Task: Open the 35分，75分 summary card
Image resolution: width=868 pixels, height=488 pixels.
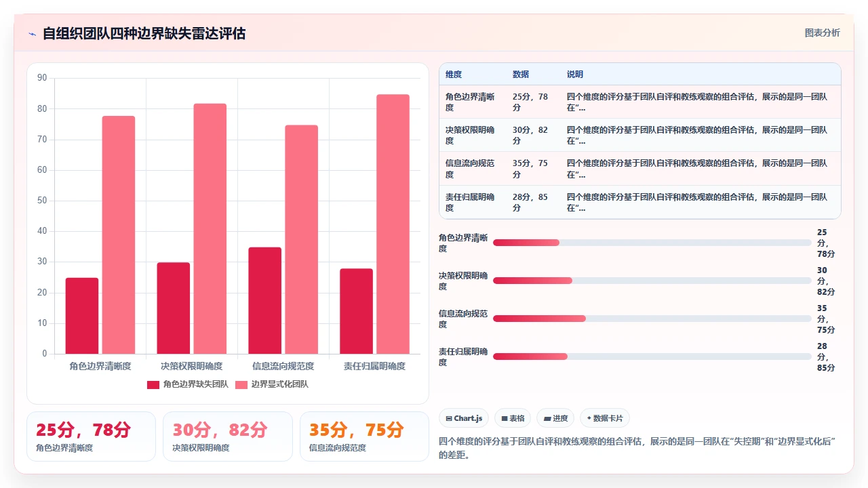Action: (364, 436)
